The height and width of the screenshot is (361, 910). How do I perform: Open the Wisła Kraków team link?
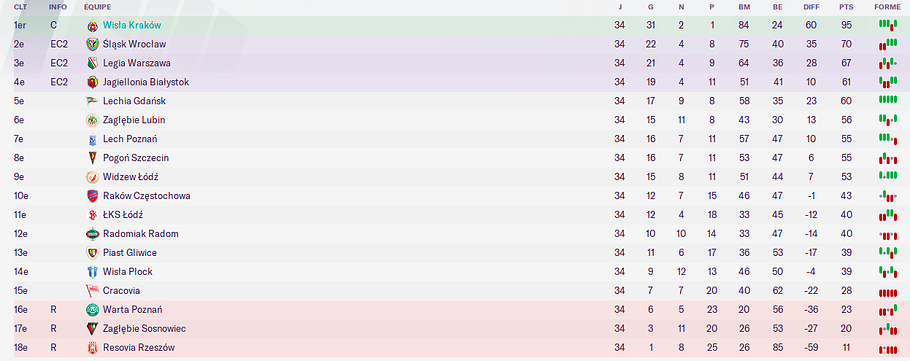[x=132, y=26]
